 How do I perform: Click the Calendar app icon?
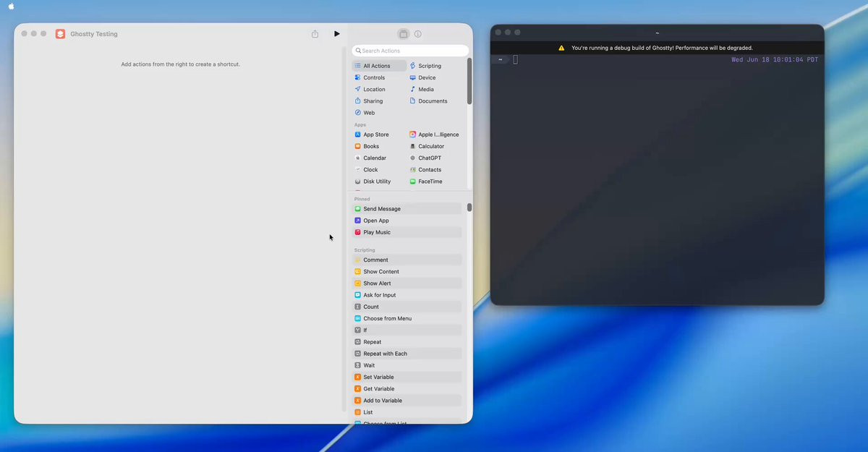(x=357, y=158)
